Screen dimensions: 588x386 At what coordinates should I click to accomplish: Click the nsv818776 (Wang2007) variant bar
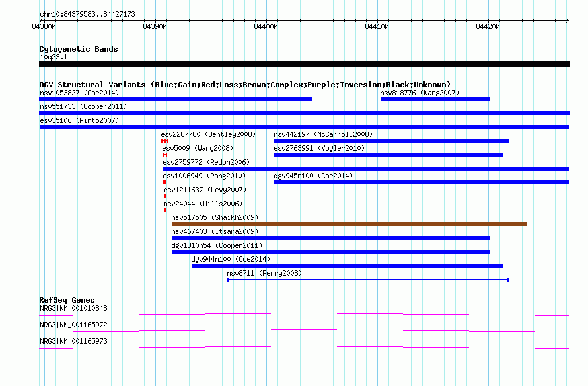click(435, 99)
